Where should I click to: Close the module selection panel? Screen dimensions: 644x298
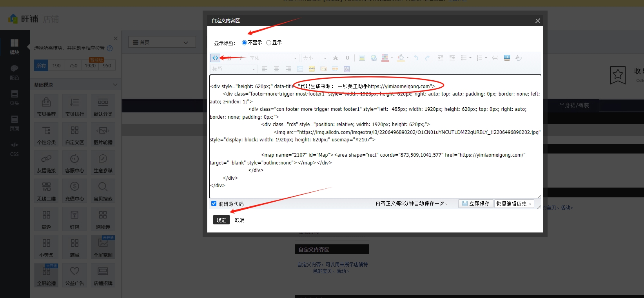pos(116,38)
